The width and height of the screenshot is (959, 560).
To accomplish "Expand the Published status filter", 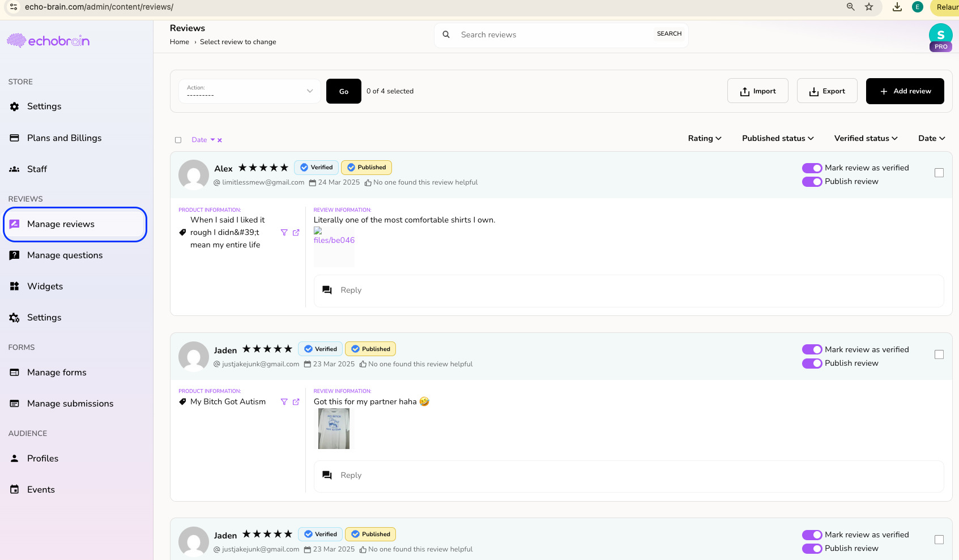I will click(778, 138).
